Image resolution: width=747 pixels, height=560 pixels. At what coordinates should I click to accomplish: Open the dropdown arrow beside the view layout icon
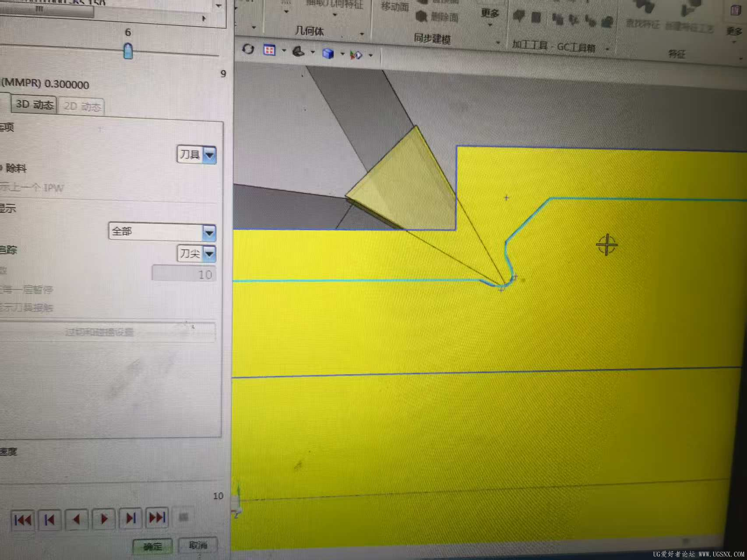[284, 51]
